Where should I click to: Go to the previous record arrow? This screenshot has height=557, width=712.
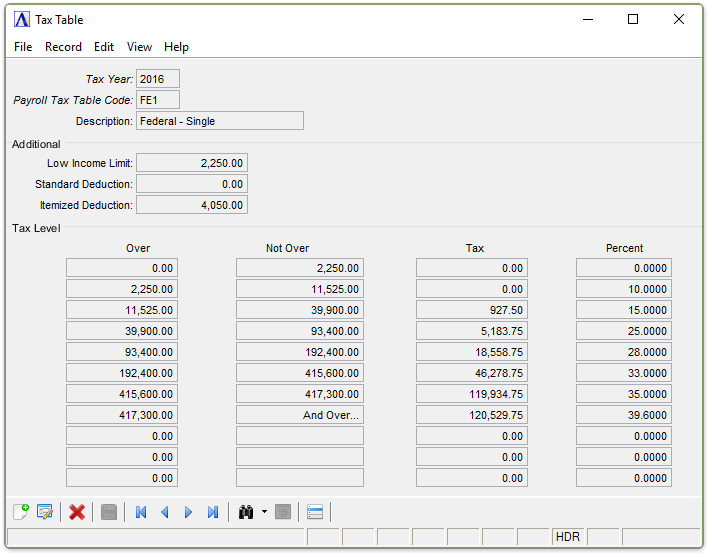(165, 512)
